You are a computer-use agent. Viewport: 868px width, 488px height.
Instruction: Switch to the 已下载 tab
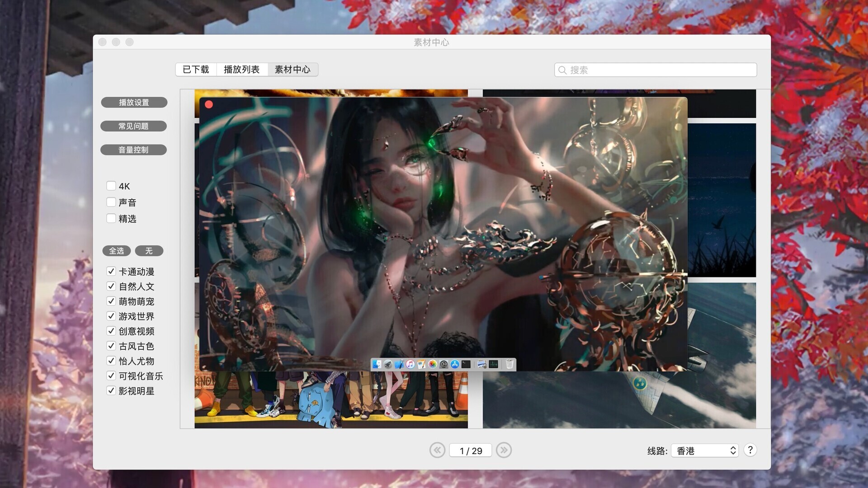[x=196, y=70]
